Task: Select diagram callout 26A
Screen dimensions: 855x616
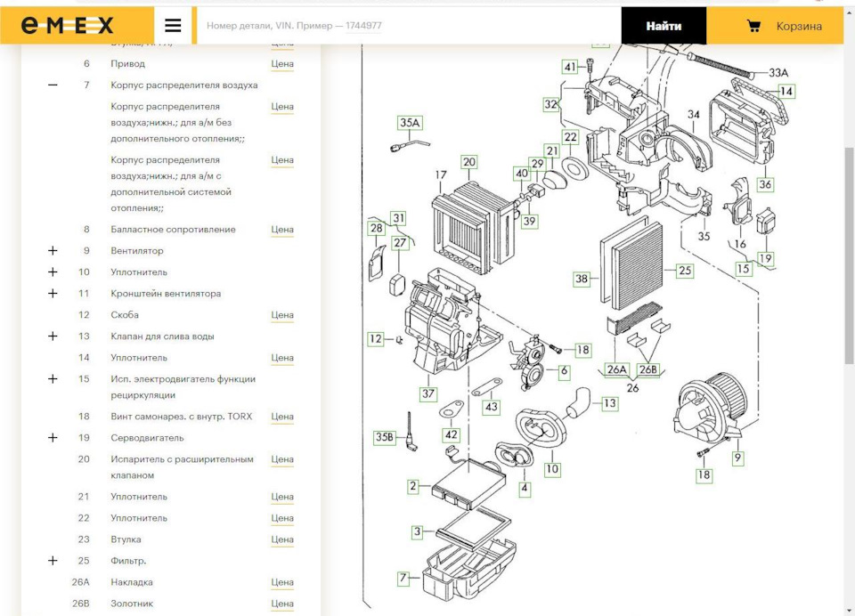Action: pyautogui.click(x=616, y=369)
